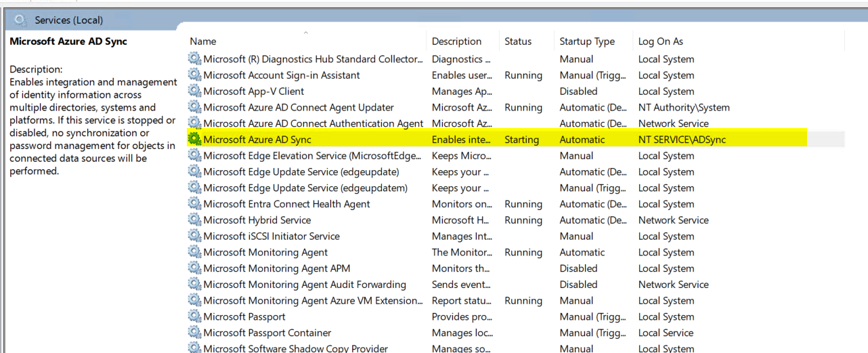Select Microsoft Hybrid Service row

tap(257, 220)
